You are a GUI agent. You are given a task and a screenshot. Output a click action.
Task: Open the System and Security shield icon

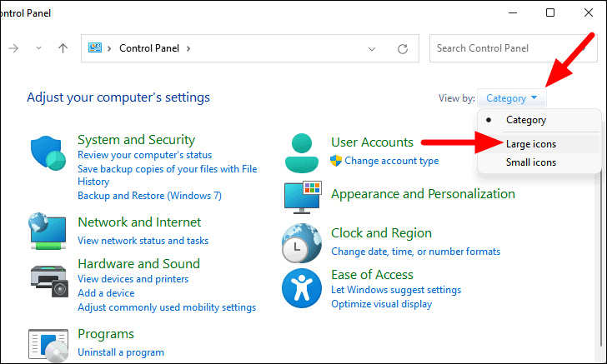tap(48, 152)
